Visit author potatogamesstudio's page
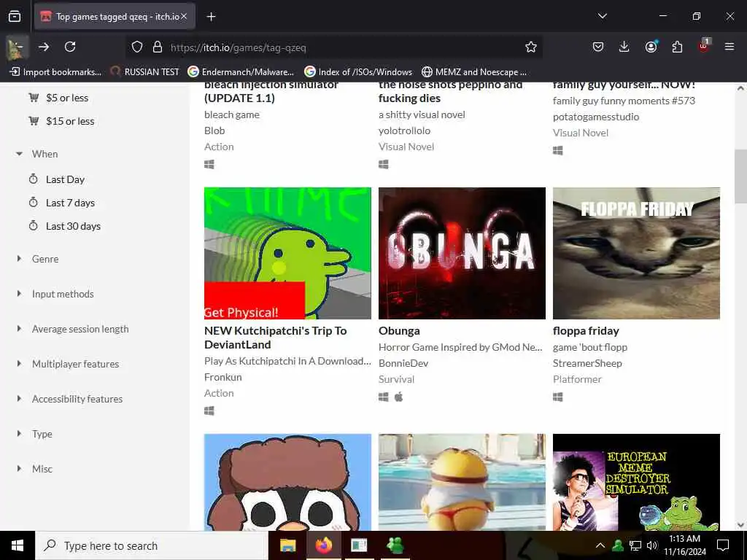The width and height of the screenshot is (747, 560). point(596,117)
